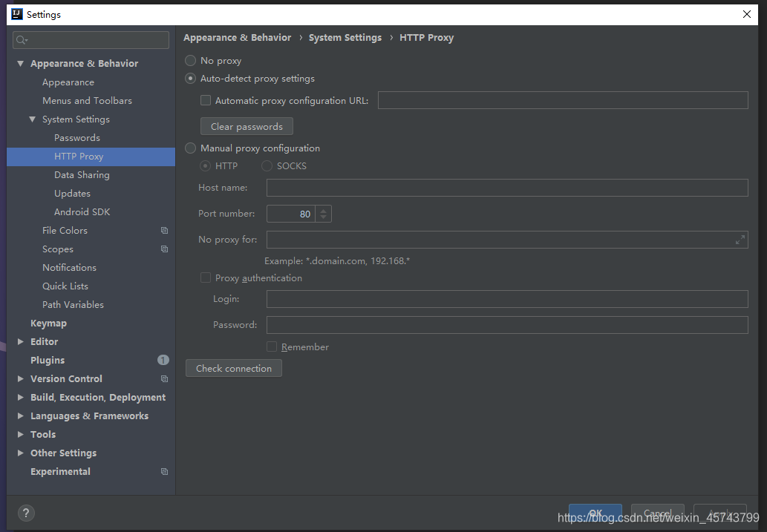Increase port number with stepper arrows
This screenshot has width=767, height=532.
323,210
